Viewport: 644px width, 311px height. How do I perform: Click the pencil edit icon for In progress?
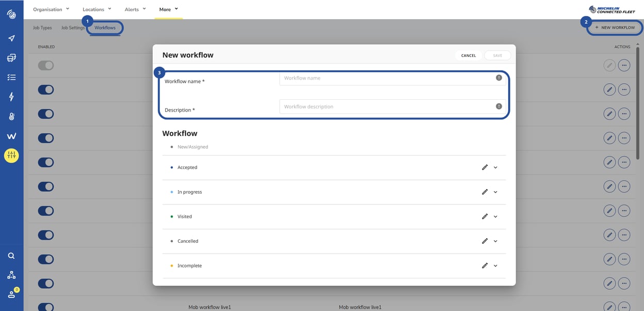tap(485, 192)
